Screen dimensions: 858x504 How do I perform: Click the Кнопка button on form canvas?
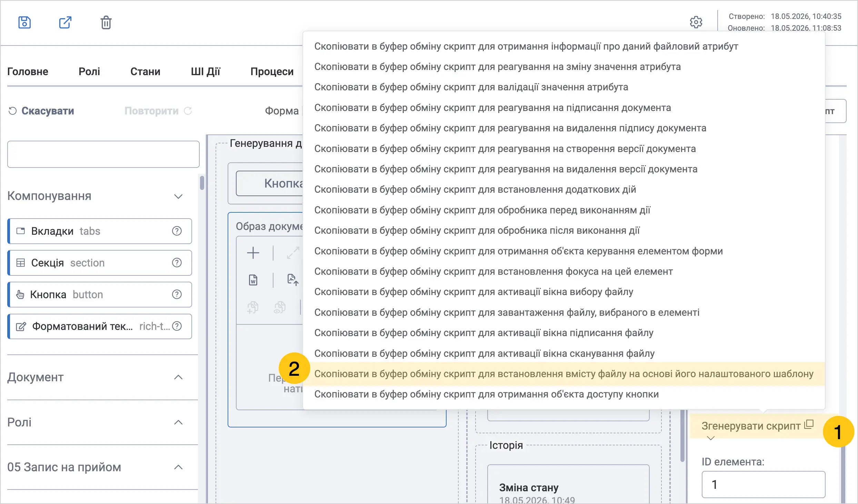[x=270, y=183]
